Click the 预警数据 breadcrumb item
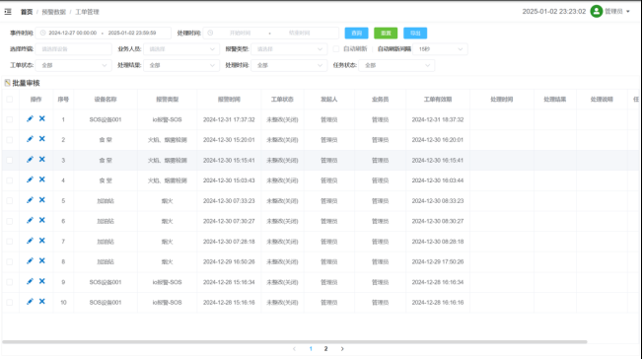Viewport: 644px width, 359px height. tap(54, 12)
